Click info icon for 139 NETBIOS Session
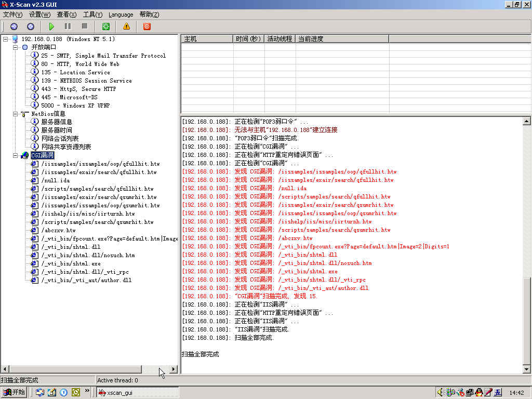The height and width of the screenshot is (399, 532). coord(35,80)
